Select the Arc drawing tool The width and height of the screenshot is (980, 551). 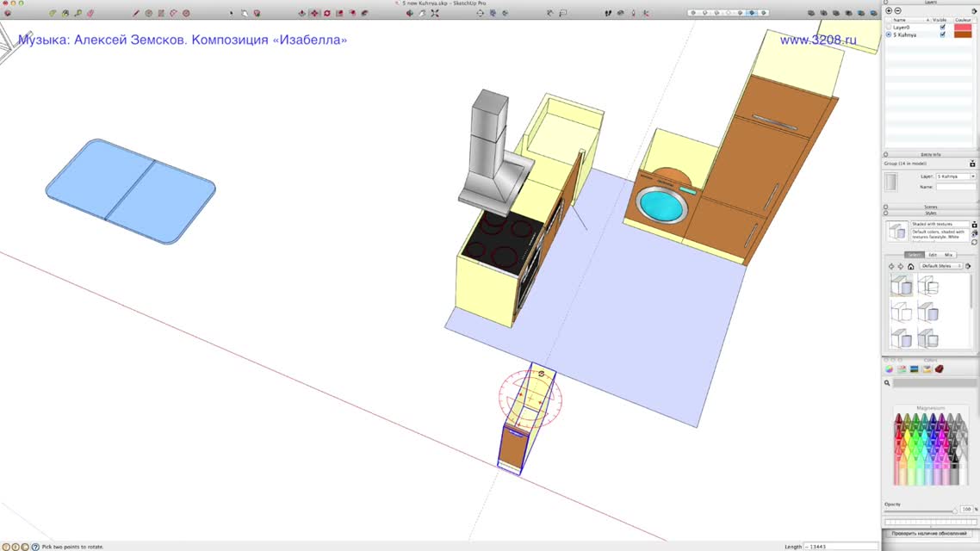[x=173, y=13]
